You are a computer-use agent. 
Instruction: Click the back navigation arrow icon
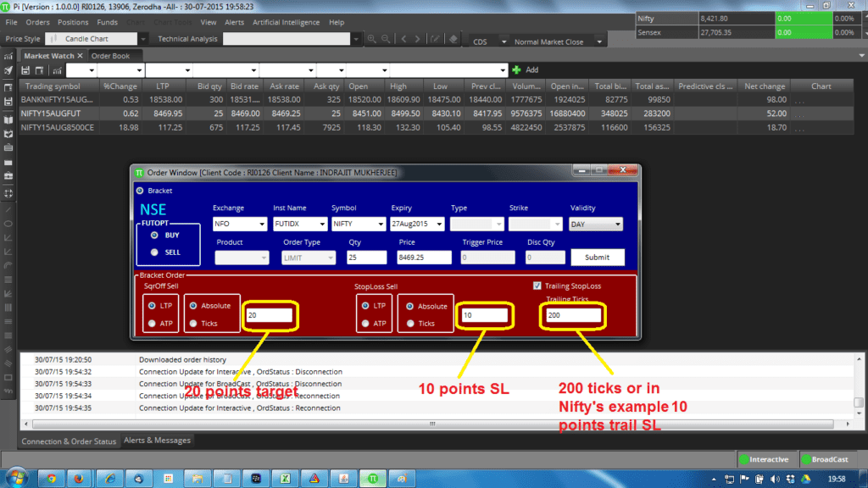pyautogui.click(x=404, y=38)
